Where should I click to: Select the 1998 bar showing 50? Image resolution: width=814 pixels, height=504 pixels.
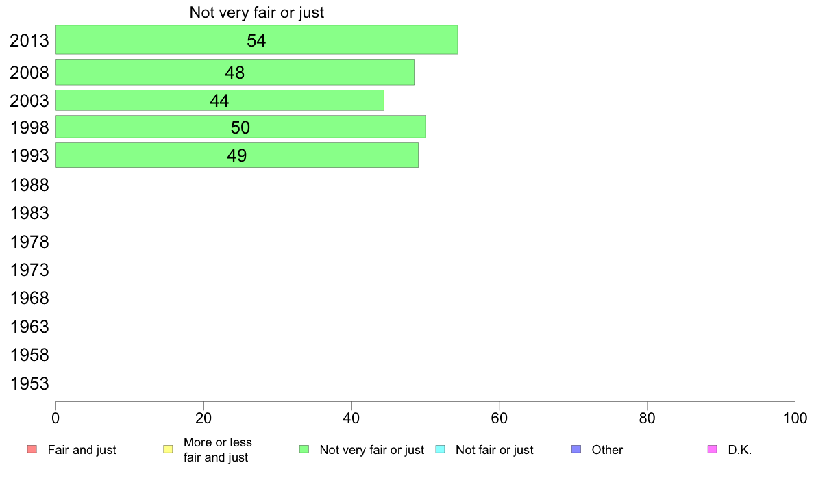point(241,127)
